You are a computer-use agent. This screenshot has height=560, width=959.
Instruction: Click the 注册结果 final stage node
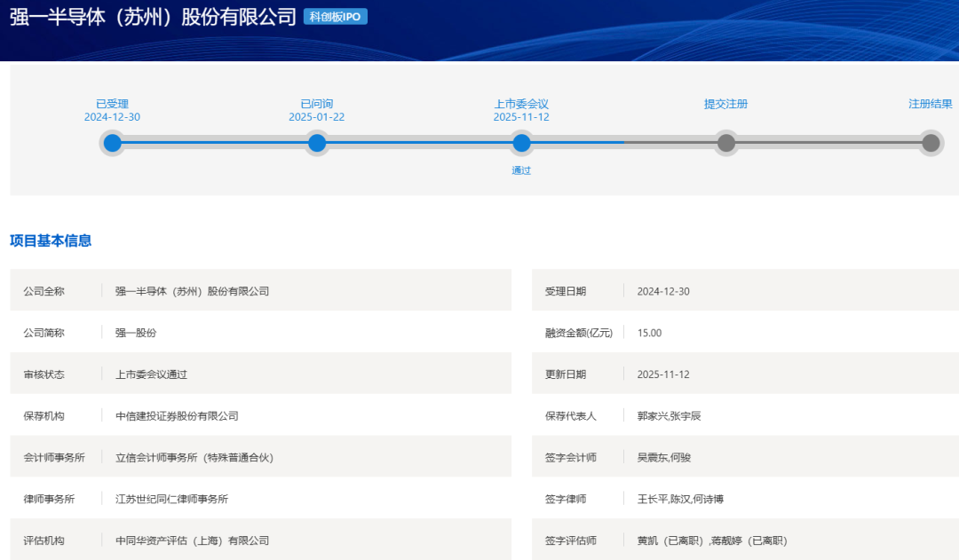931,142
